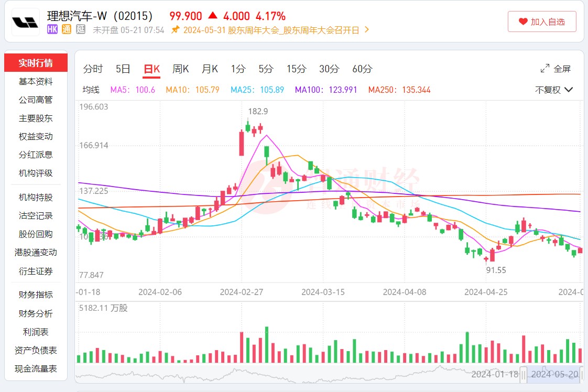
Task: Open the 2024-05-31 股东周年大会 announcement link
Action: point(271,30)
